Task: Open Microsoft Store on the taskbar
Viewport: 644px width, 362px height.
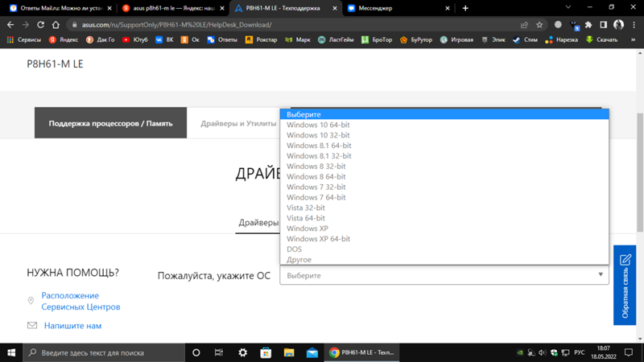Action: (x=266, y=352)
